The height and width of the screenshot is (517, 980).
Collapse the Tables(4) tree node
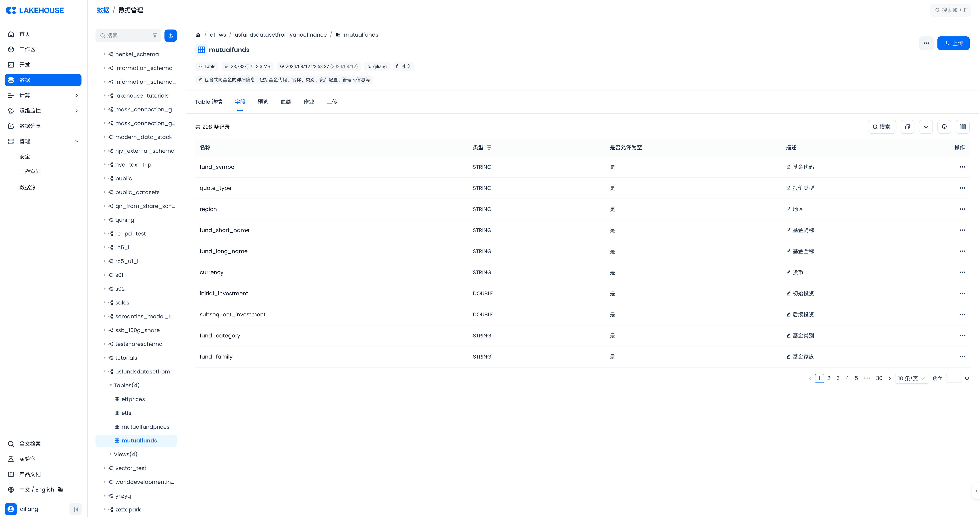111,386
